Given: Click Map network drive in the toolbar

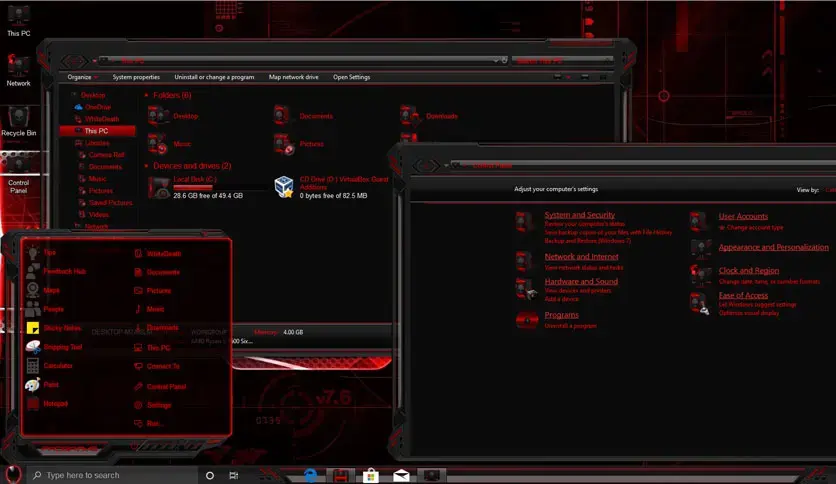Looking at the screenshot, I should click(293, 77).
